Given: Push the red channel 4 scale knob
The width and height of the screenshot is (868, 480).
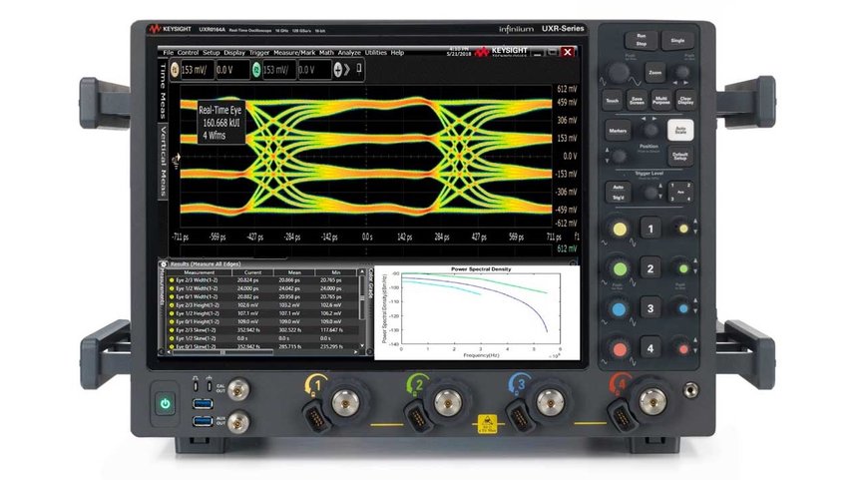Looking at the screenshot, I should (x=620, y=349).
